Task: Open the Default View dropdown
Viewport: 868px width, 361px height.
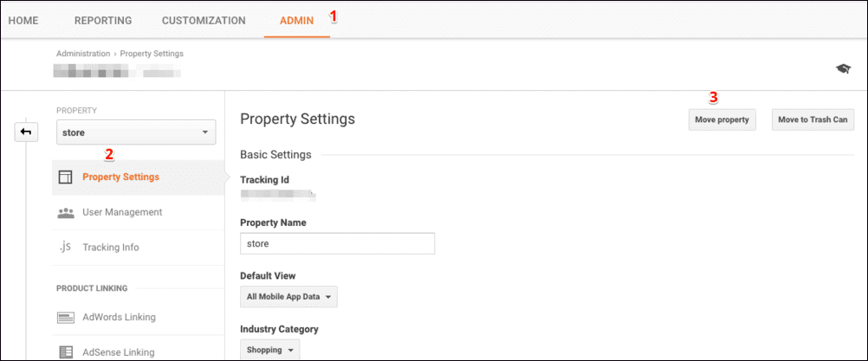Action: pyautogui.click(x=288, y=297)
